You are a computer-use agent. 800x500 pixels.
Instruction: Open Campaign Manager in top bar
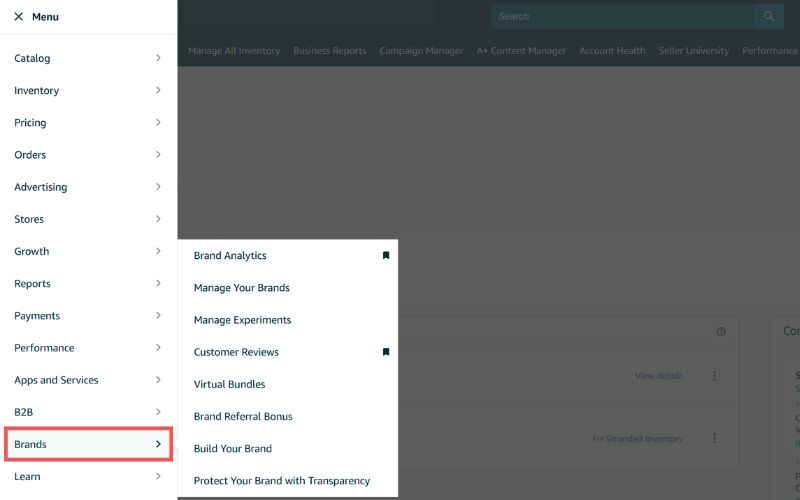pos(421,51)
